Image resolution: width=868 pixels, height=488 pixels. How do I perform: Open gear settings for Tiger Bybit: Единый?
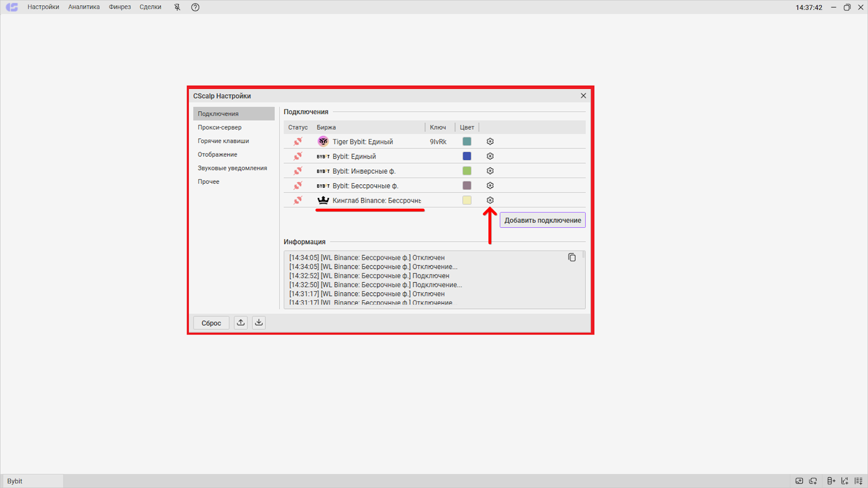pyautogui.click(x=490, y=142)
